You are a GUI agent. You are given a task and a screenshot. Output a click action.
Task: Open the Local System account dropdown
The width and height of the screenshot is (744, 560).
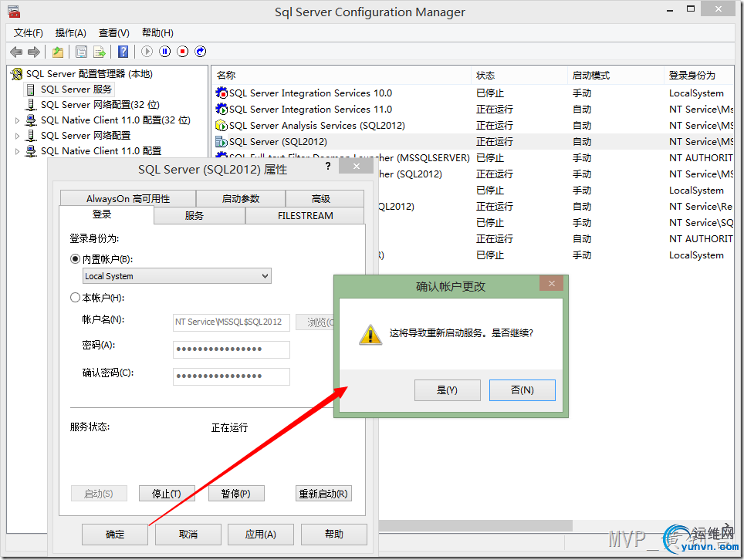pyautogui.click(x=177, y=276)
